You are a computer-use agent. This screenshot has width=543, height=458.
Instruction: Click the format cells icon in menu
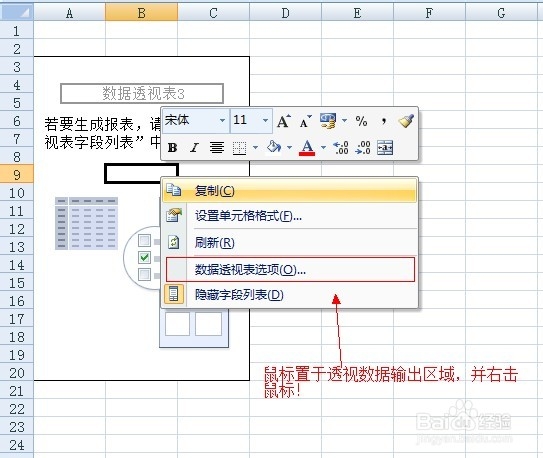(173, 215)
